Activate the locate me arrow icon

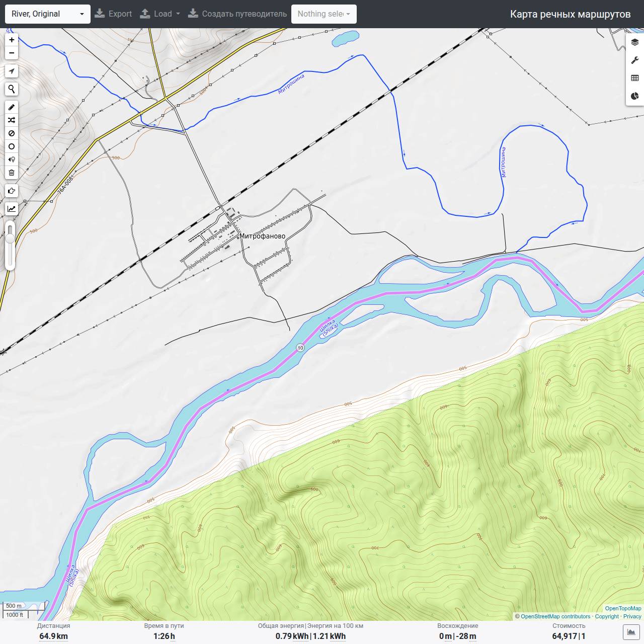click(12, 71)
